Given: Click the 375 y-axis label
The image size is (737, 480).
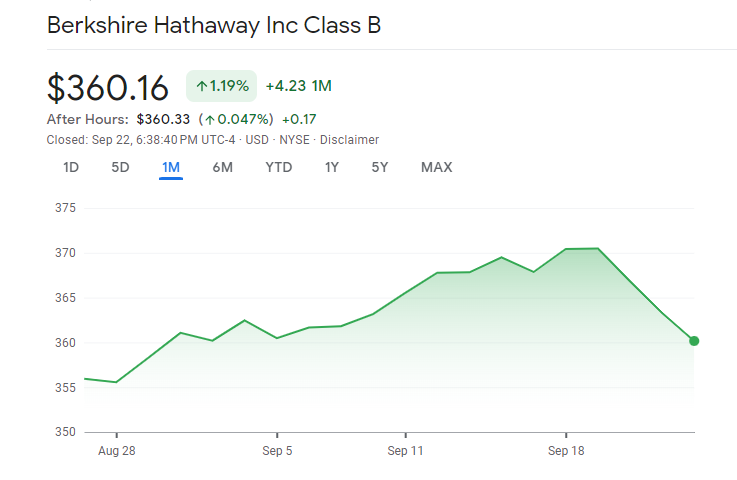Looking at the screenshot, I should 65,208.
